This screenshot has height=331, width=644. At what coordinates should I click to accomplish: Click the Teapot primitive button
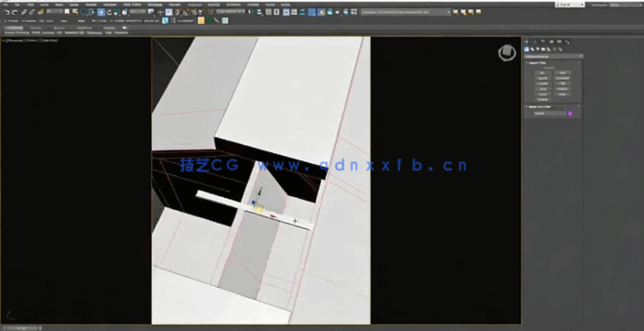pyautogui.click(x=543, y=94)
